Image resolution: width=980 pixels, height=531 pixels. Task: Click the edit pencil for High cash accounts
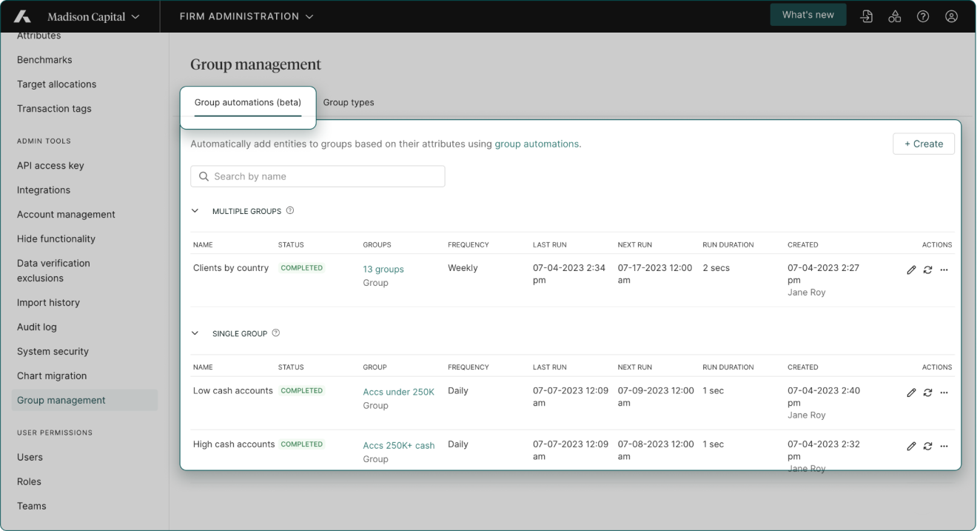[911, 447]
